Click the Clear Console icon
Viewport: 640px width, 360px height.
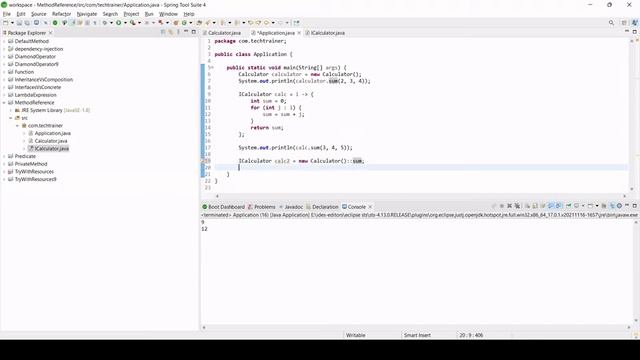pos(527,206)
